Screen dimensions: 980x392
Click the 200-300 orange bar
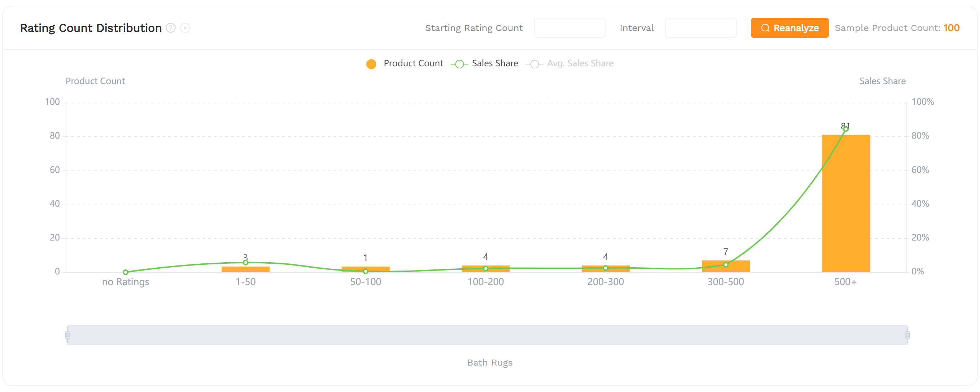605,269
